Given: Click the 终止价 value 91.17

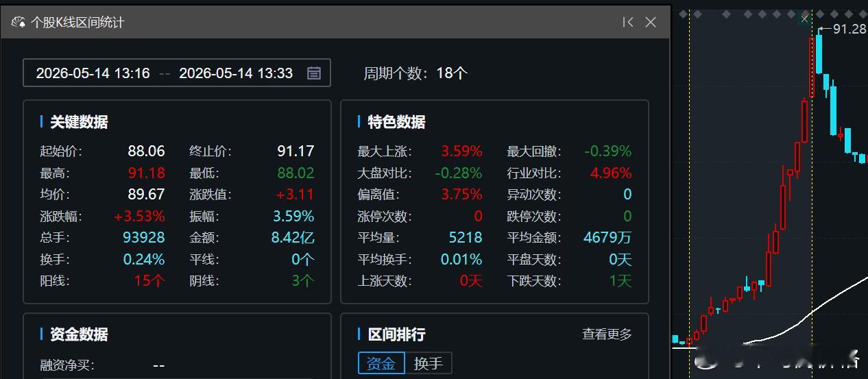Looking at the screenshot, I should [296, 151].
